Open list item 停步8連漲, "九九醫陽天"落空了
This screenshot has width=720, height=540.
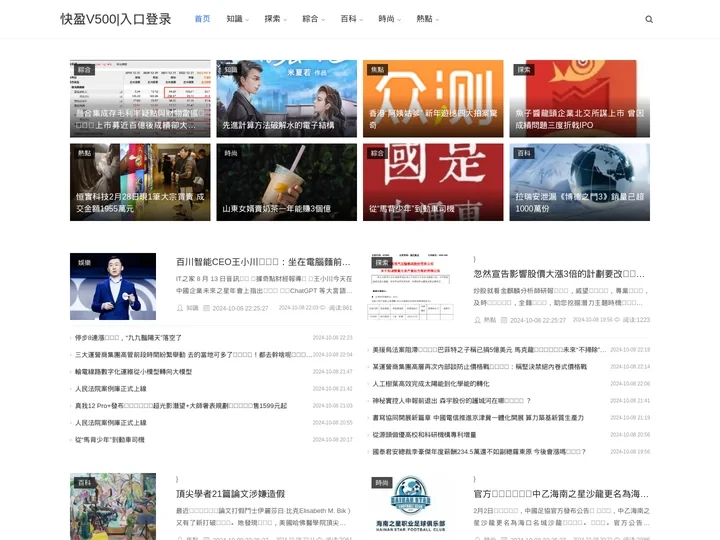tap(128, 338)
